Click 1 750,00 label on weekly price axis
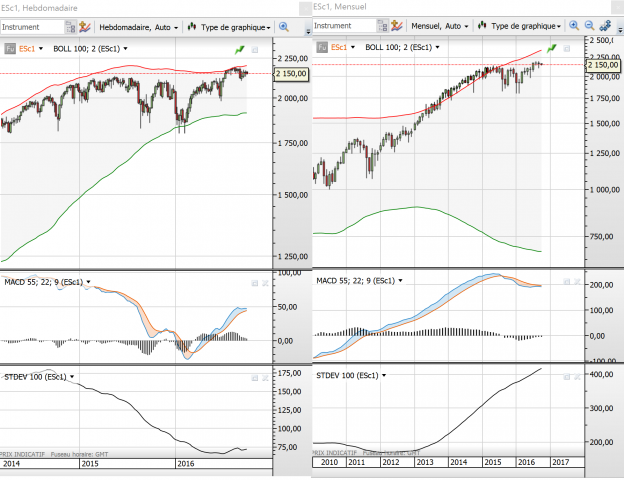The image size is (624, 480). [x=293, y=143]
